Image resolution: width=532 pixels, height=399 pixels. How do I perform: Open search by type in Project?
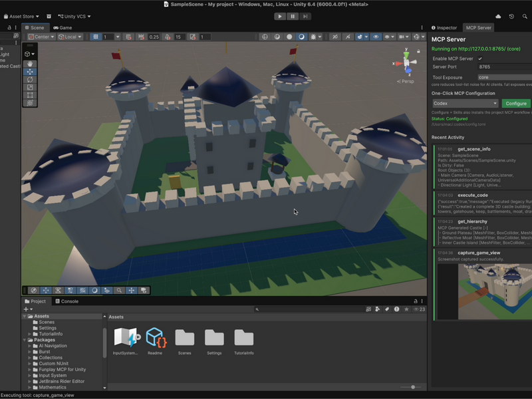pyautogui.click(x=377, y=309)
